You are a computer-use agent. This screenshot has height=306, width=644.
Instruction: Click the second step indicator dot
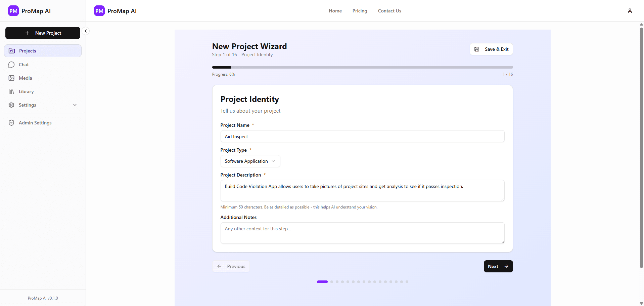coord(332,282)
